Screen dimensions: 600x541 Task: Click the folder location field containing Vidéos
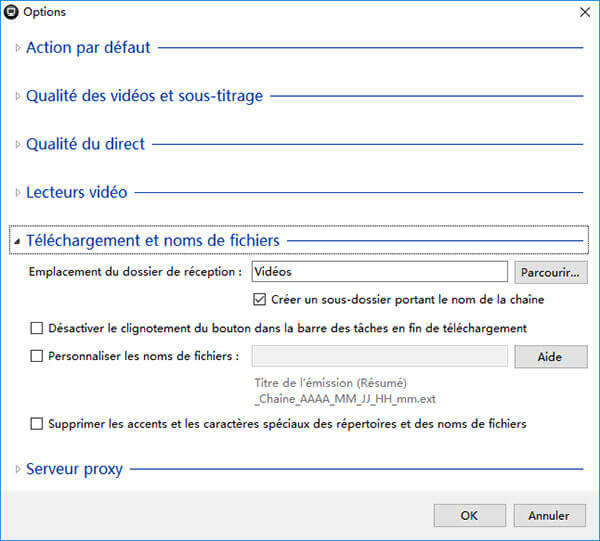click(379, 271)
